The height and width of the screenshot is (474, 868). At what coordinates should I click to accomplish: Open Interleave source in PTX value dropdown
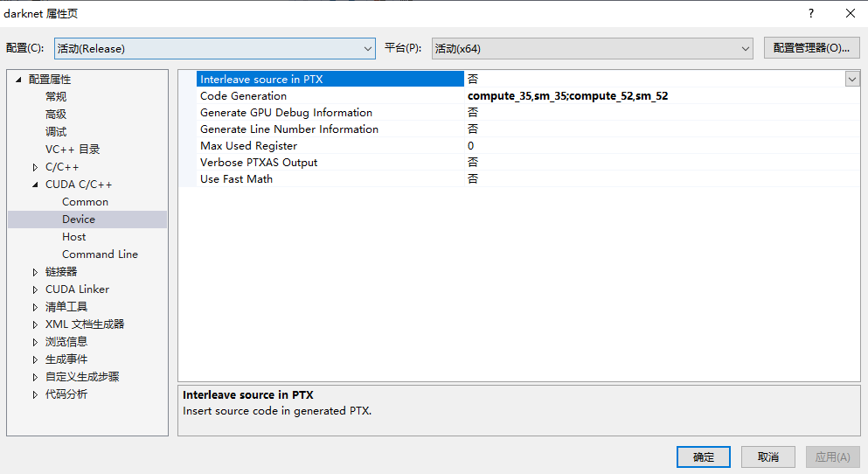851,79
